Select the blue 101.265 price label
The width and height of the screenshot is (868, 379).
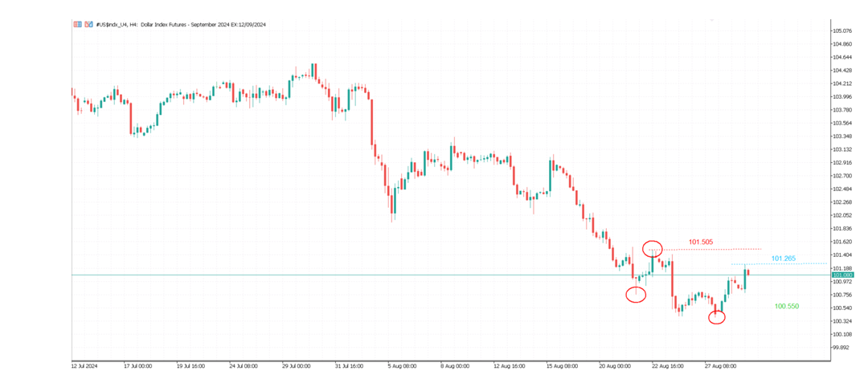click(784, 259)
